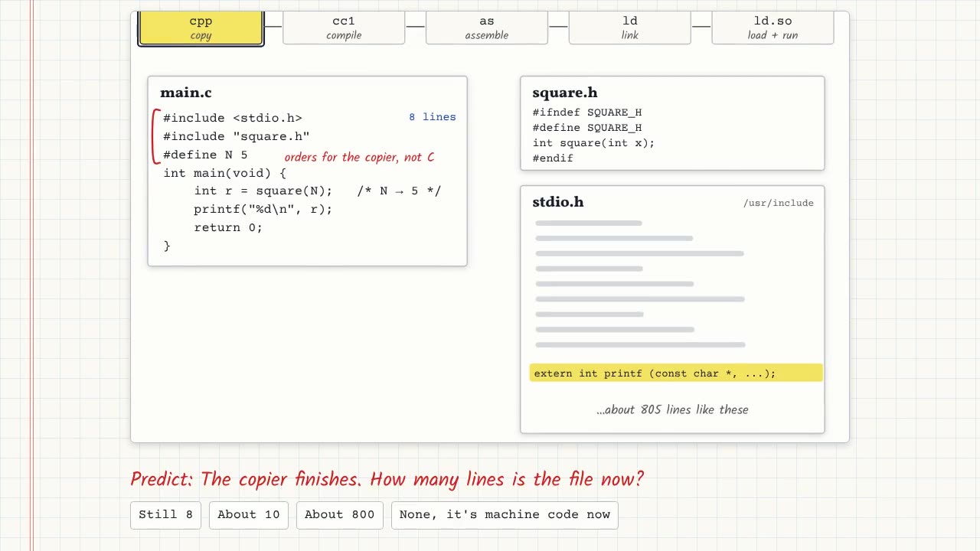
Task: Click the 'Predict:' question text
Action: [387, 480]
